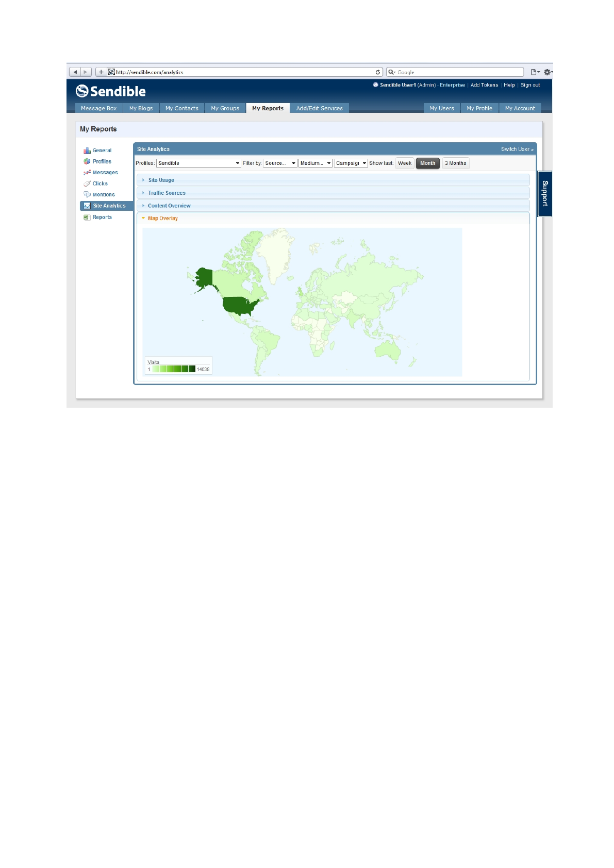Click the Site Analytics sidebar icon
The width and height of the screenshot is (614, 868).
pyautogui.click(x=87, y=206)
